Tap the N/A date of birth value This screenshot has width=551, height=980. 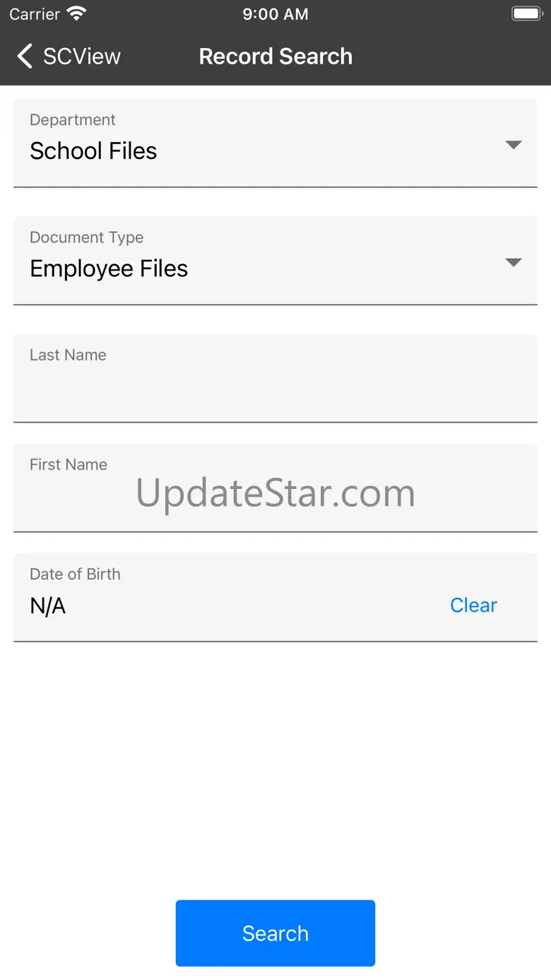tap(48, 606)
